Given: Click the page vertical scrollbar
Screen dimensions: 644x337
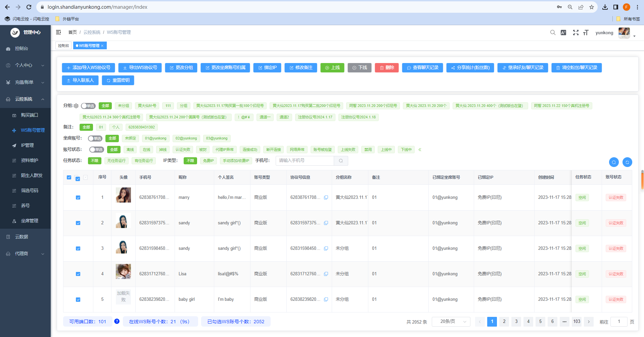Looking at the screenshot, I should (642, 179).
